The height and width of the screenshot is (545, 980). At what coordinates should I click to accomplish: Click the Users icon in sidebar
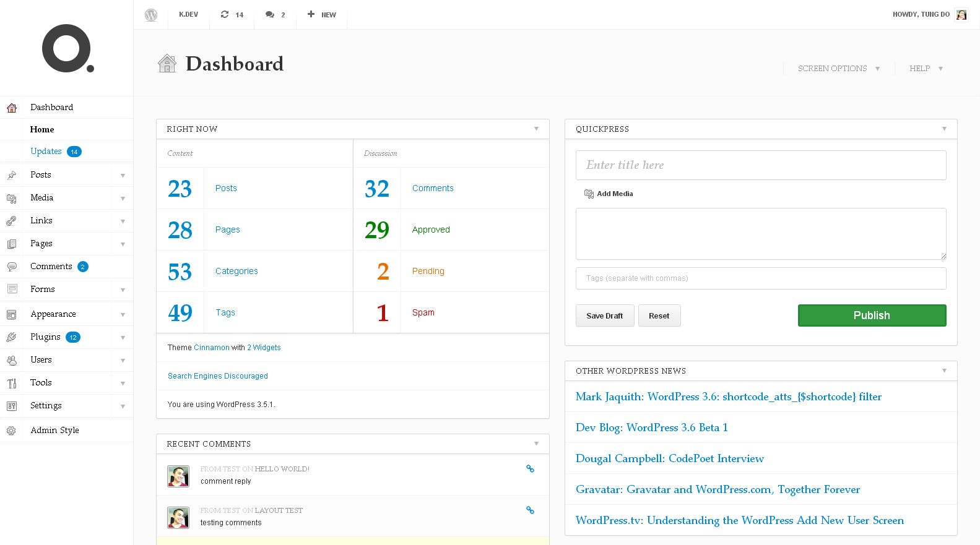point(12,360)
